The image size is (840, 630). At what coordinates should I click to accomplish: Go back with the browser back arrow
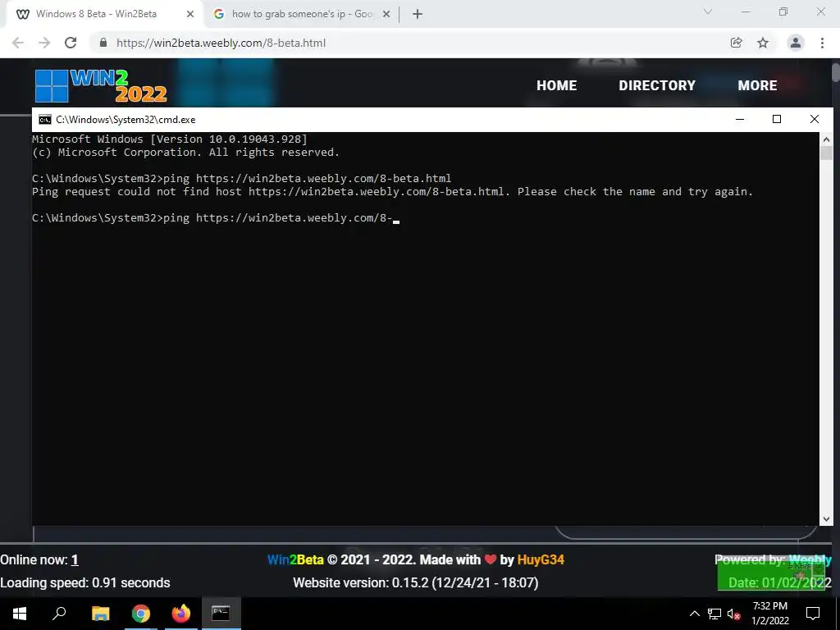pos(18,43)
